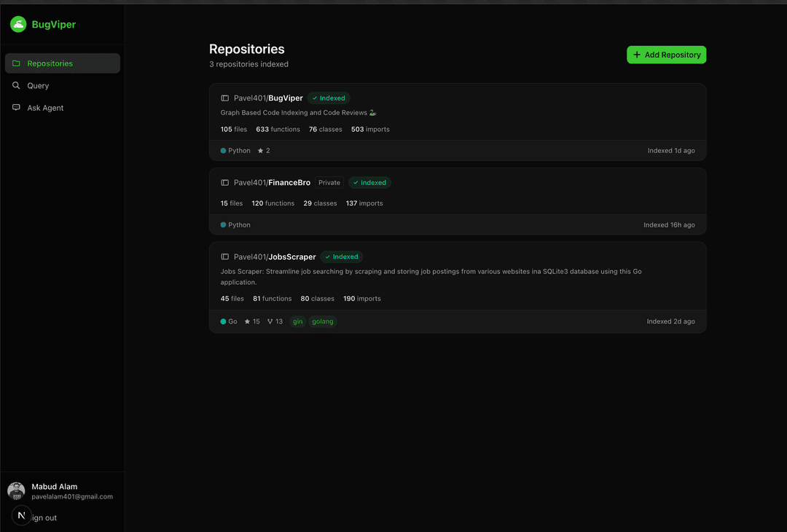This screenshot has width=787, height=532.
Task: Click the star icon on the JobsScraper card
Action: click(x=246, y=321)
